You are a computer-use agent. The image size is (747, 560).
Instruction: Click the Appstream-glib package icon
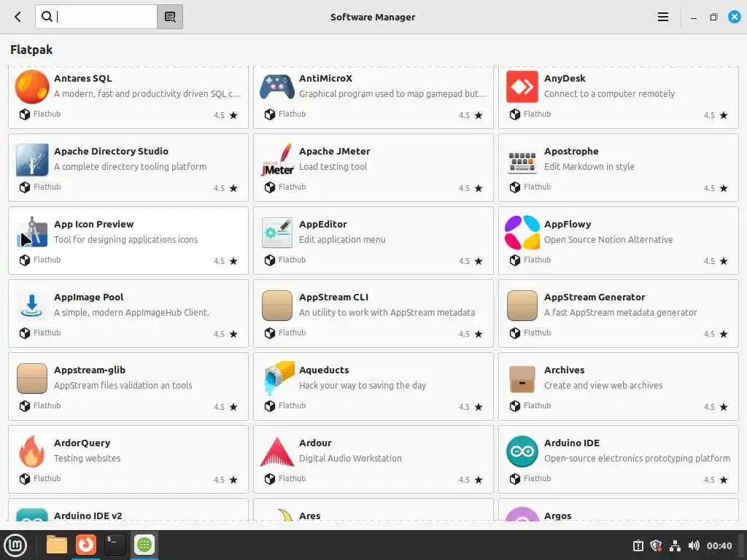[x=32, y=378]
